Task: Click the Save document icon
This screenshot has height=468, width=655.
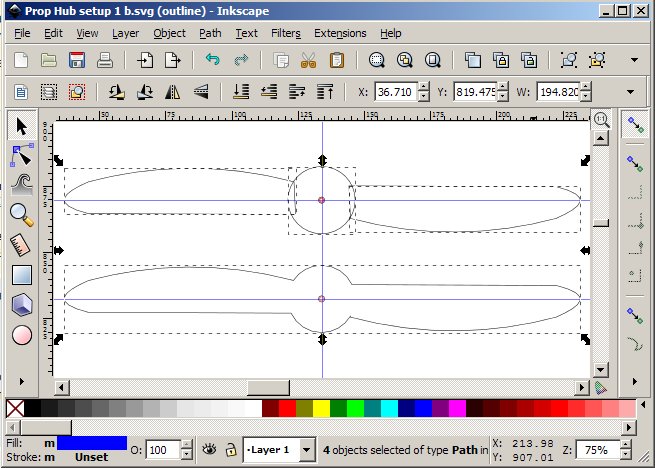Action: click(x=76, y=60)
